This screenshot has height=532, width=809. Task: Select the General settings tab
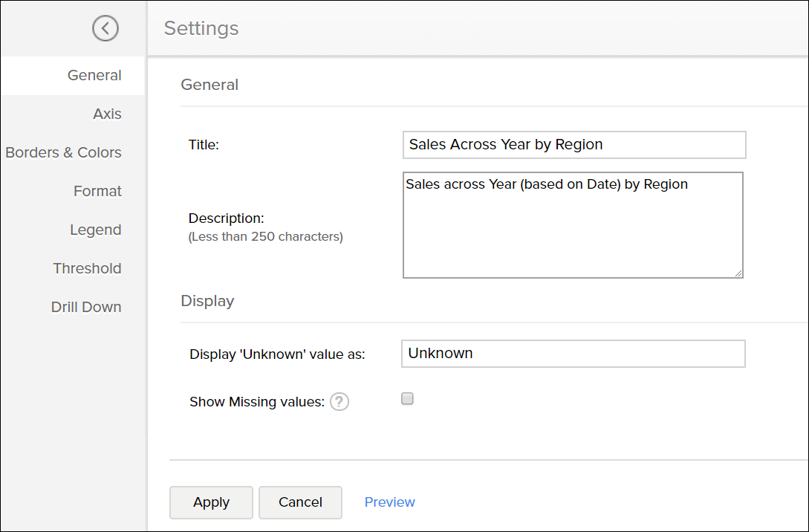pyautogui.click(x=94, y=75)
